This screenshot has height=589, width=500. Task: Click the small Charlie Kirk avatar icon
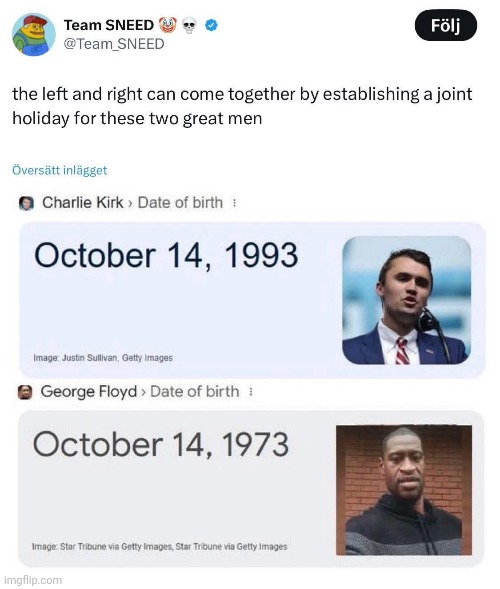pos(26,203)
